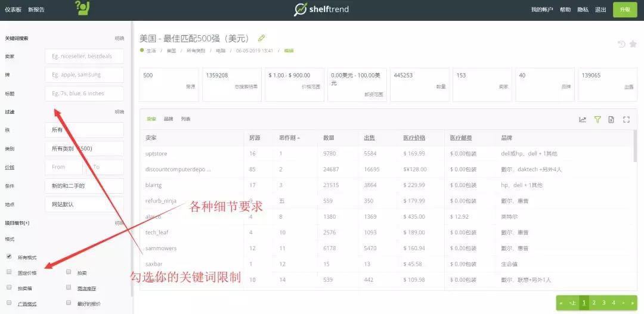644x314 pixels.
Task: Click seller sammowers in table
Action: tap(161, 248)
